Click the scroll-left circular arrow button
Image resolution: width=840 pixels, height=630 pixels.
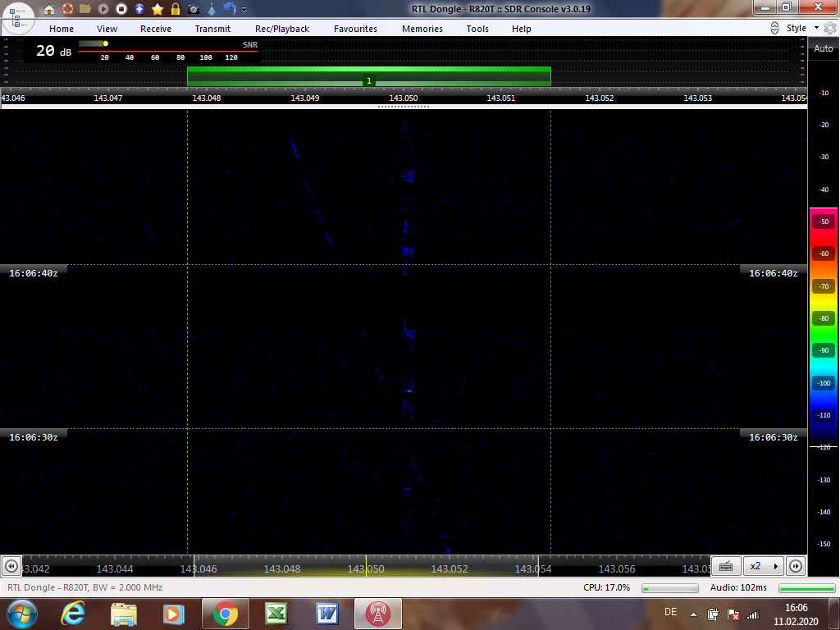[x=11, y=566]
